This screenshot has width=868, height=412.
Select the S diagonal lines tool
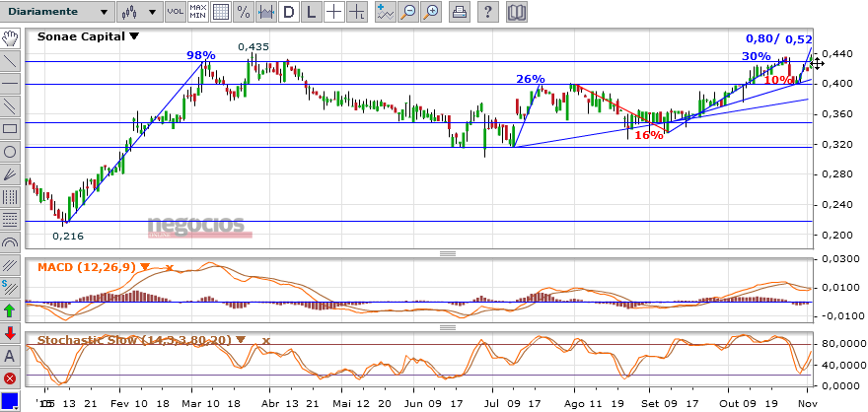10,288
